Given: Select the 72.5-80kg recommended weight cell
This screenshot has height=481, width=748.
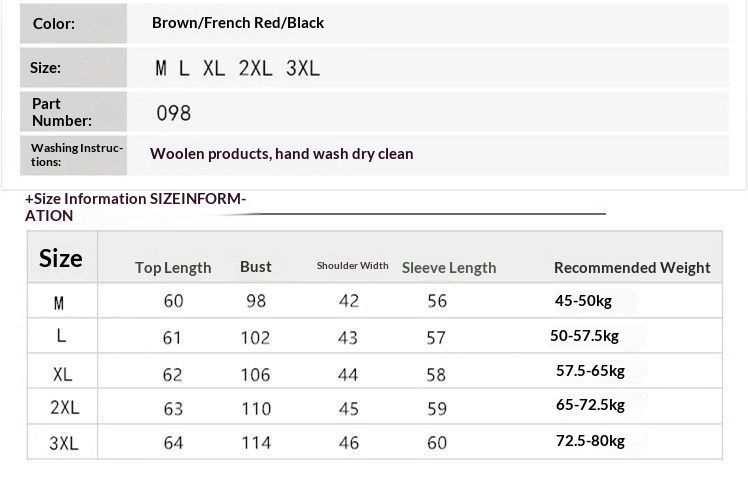Looking at the screenshot, I should [590, 441].
